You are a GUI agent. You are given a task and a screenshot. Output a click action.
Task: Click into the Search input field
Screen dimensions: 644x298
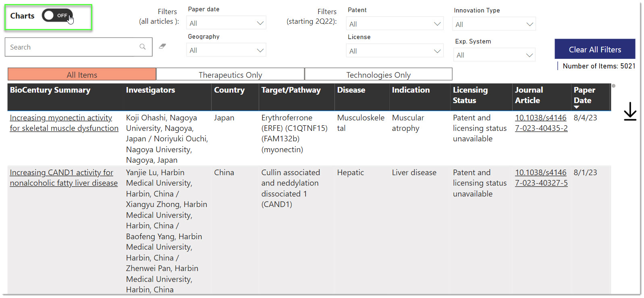pos(73,47)
